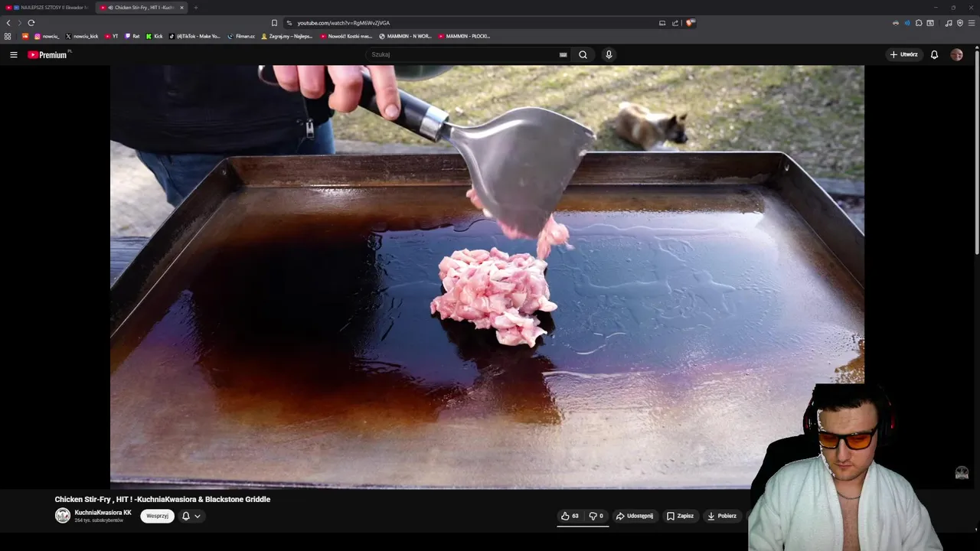Viewport: 980px width, 551px height.
Task: Go to YouTube Premium home logo
Action: point(47,55)
